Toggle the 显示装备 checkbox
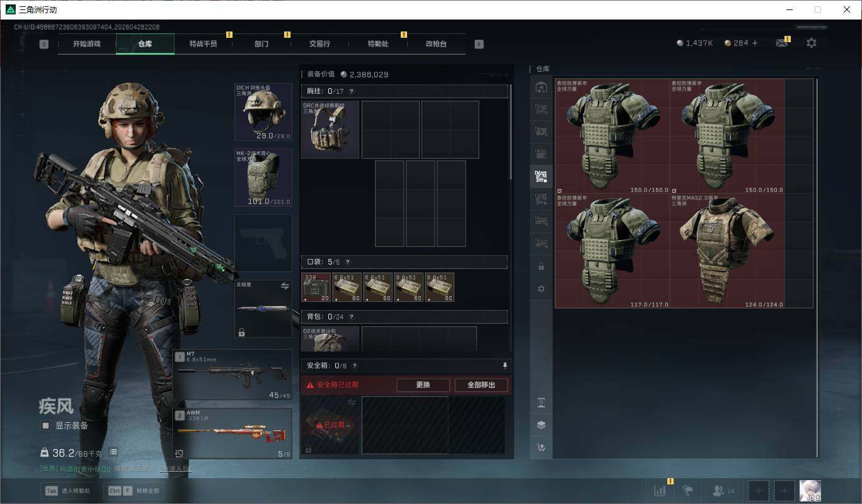This screenshot has height=504, width=862. tap(45, 426)
